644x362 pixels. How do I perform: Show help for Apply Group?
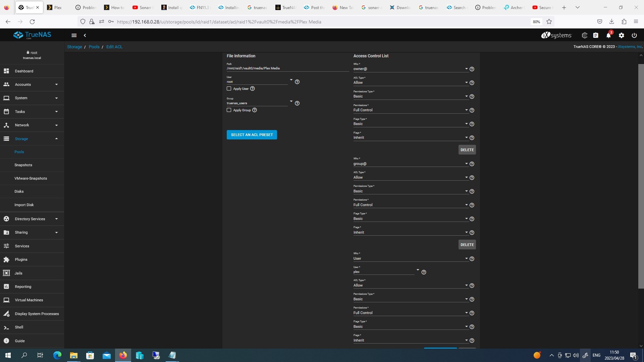(255, 110)
